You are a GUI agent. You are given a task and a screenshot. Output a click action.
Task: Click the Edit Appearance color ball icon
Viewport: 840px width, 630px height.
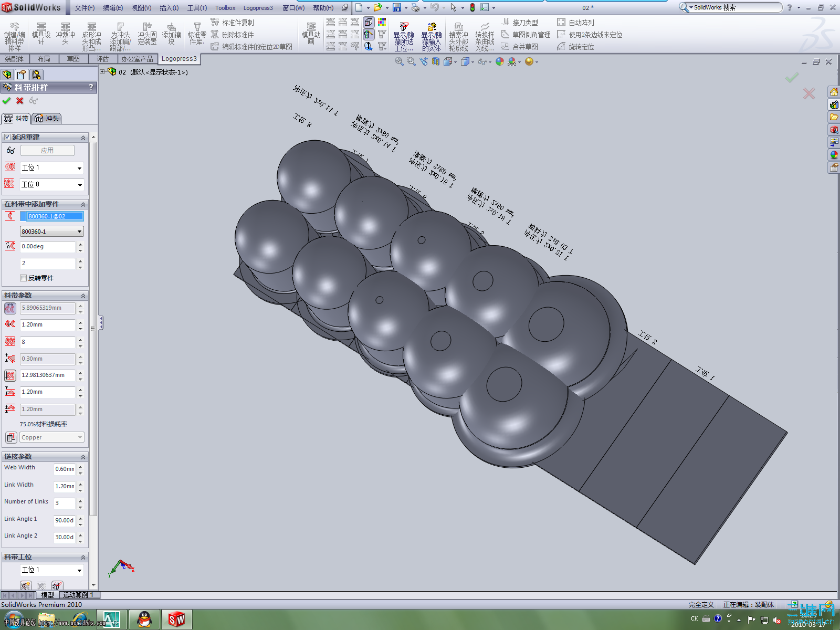[x=500, y=62]
